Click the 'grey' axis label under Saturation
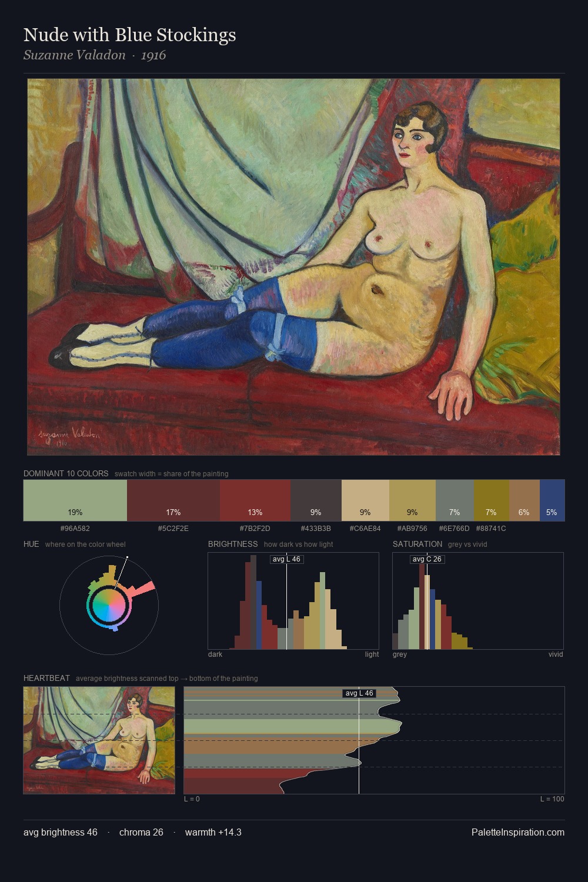 400,654
